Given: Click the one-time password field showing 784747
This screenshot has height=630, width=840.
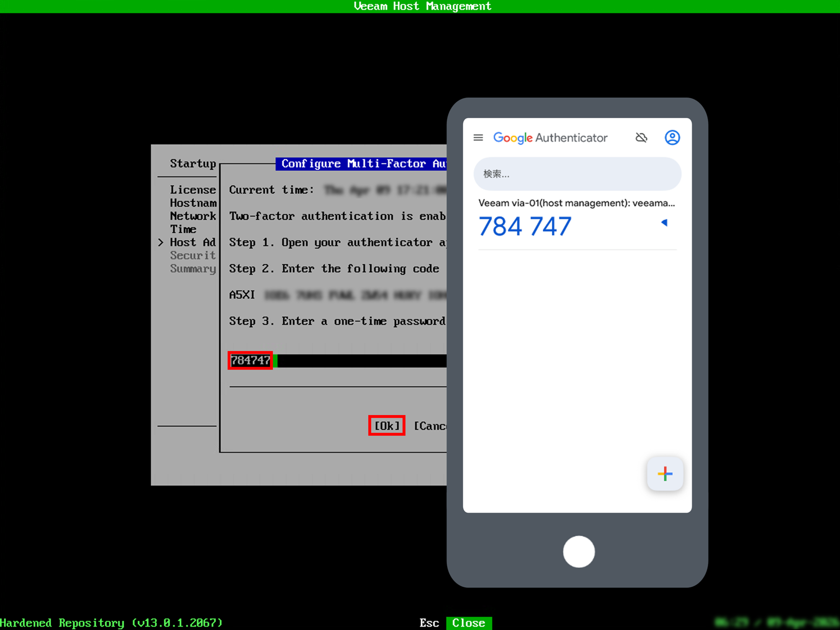Looking at the screenshot, I should [250, 360].
